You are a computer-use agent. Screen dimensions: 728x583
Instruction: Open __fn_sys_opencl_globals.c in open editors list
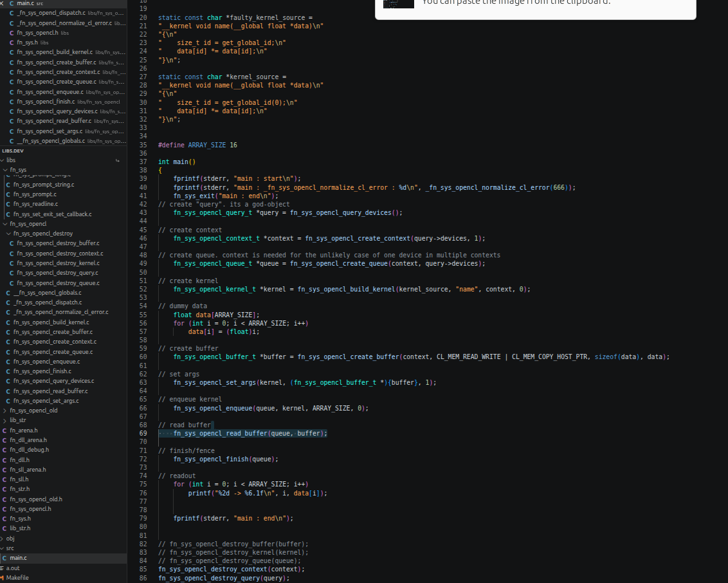(63, 141)
